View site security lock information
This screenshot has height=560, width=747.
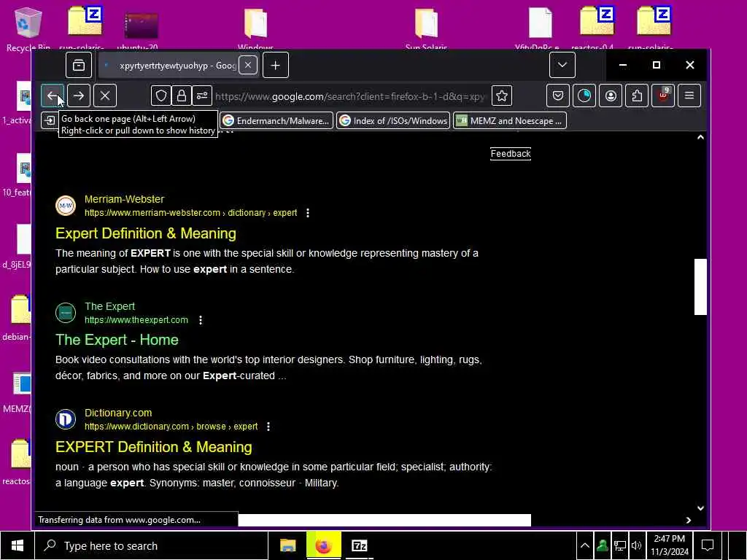pyautogui.click(x=182, y=96)
